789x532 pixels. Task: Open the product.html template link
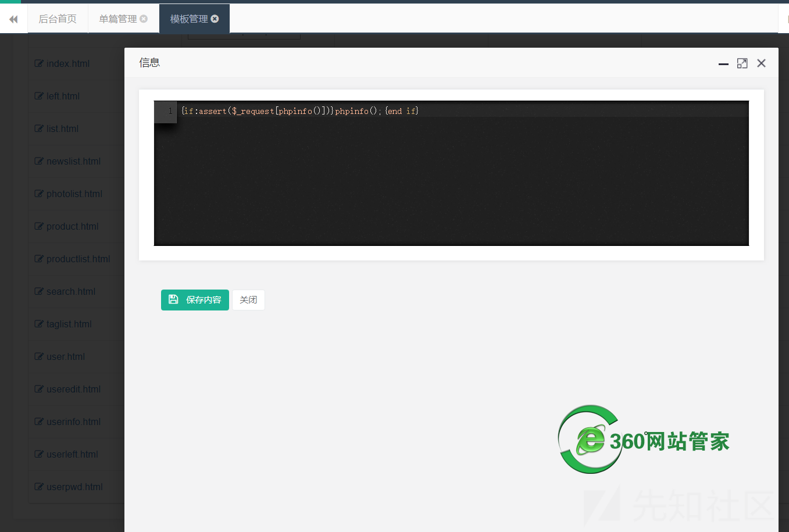pyautogui.click(x=73, y=226)
